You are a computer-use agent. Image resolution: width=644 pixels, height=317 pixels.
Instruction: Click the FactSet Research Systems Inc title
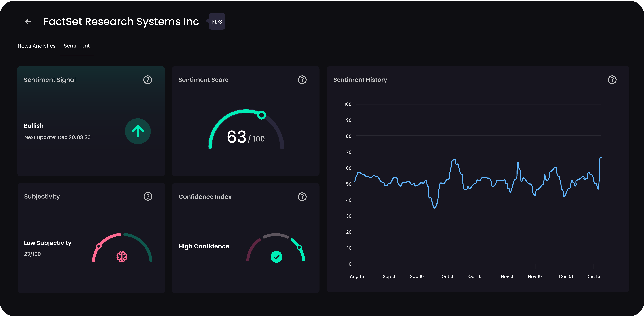point(121,22)
